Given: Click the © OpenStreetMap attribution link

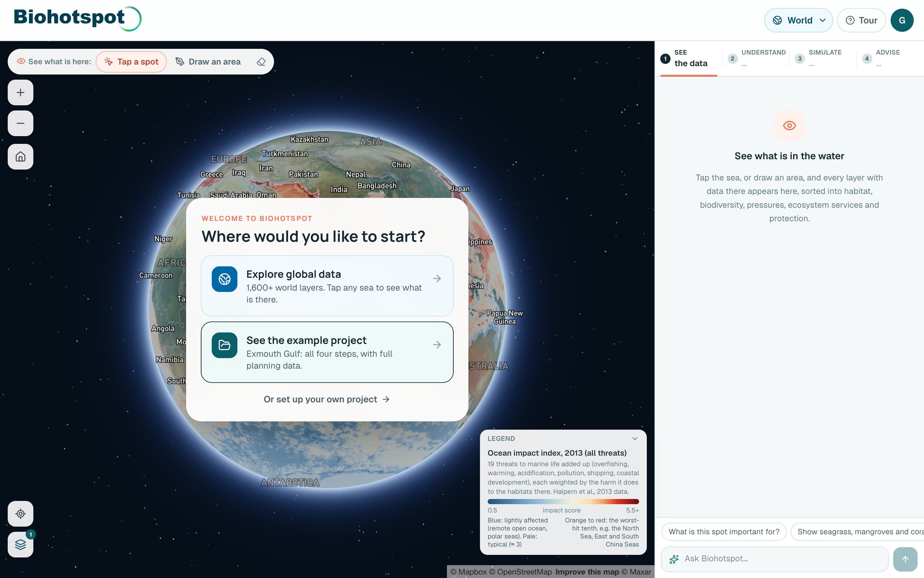Looking at the screenshot, I should coord(521,572).
